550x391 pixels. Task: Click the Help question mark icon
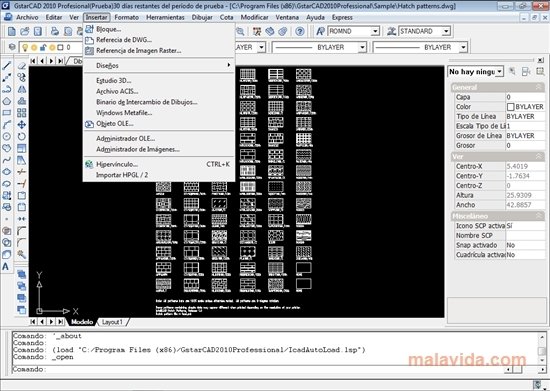pyautogui.click(x=300, y=32)
